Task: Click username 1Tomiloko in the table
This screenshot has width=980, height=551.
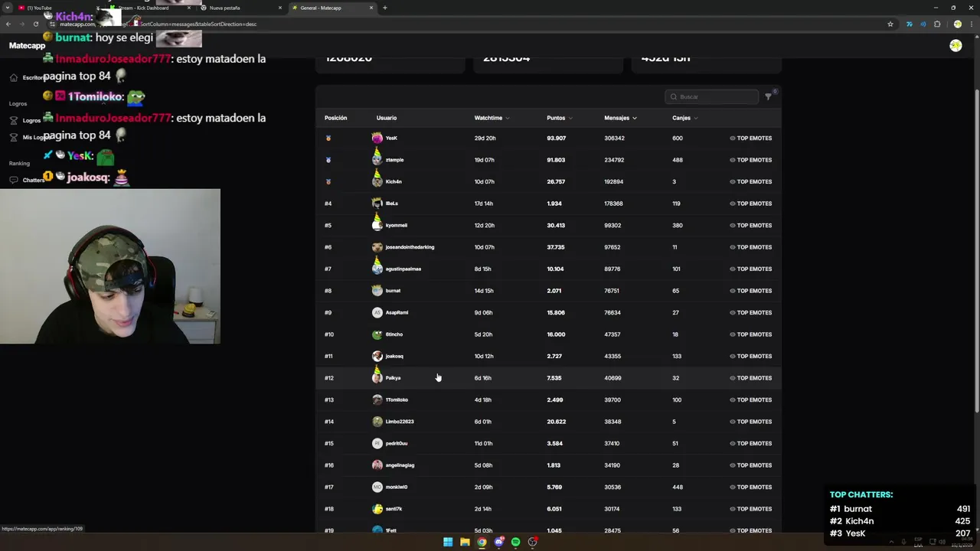Action: point(397,399)
